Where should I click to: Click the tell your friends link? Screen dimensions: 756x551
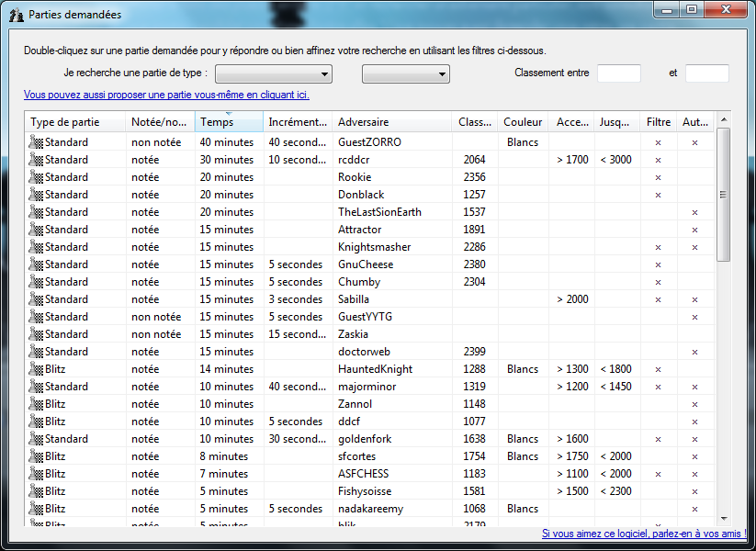(644, 534)
